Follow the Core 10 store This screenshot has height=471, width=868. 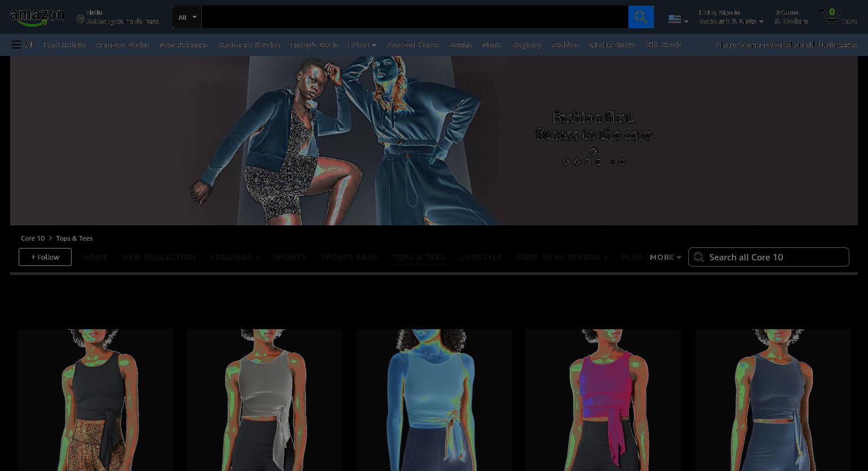click(45, 257)
